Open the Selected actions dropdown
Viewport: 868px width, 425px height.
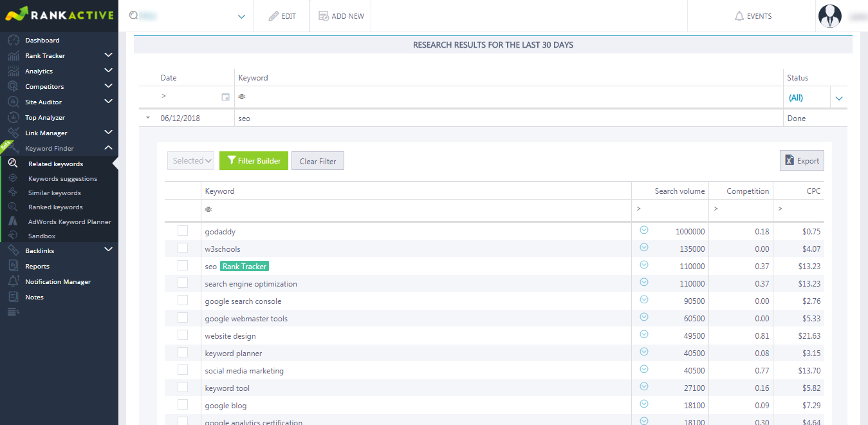[x=191, y=161]
